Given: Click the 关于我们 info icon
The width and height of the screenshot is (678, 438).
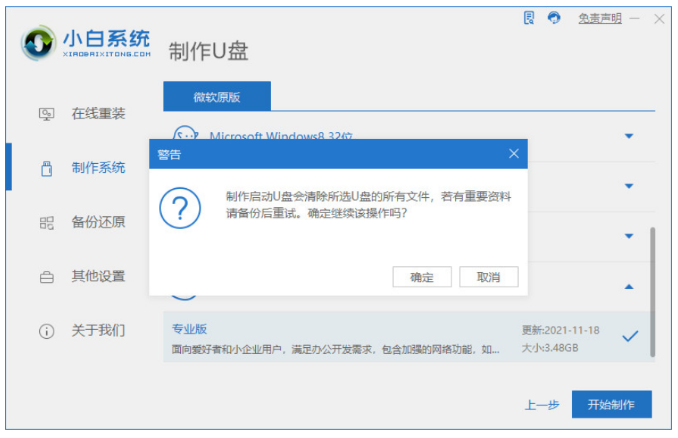Looking at the screenshot, I should pyautogui.click(x=46, y=330).
